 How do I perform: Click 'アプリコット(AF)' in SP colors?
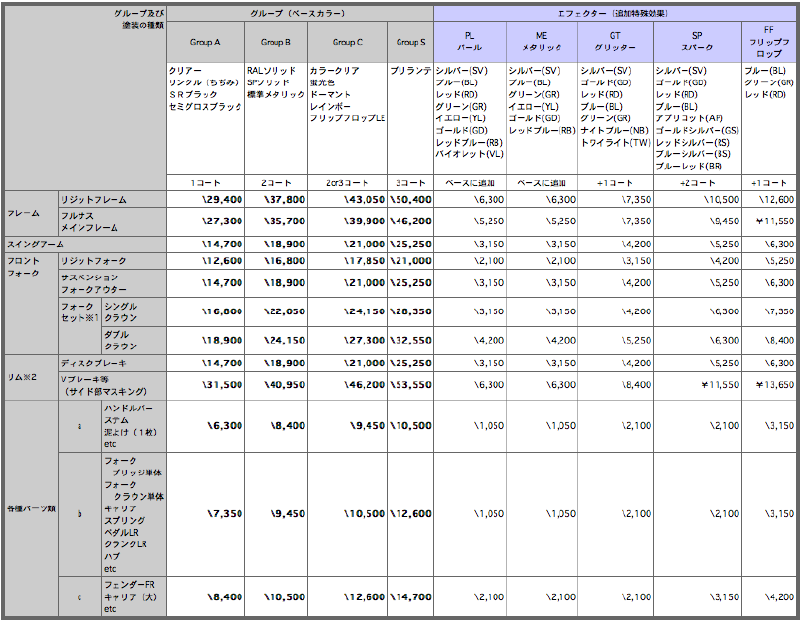tap(689, 118)
